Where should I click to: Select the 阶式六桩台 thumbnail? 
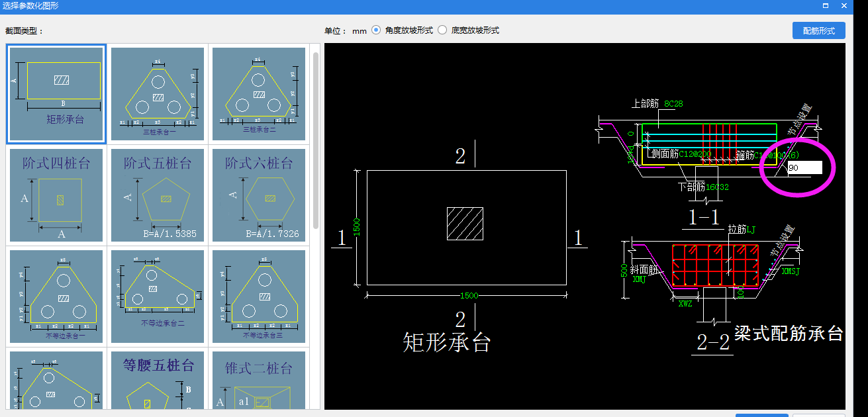point(259,195)
